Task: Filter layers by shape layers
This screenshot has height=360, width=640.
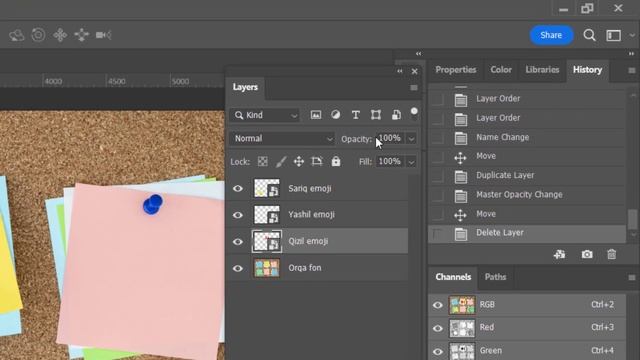Action: (376, 115)
